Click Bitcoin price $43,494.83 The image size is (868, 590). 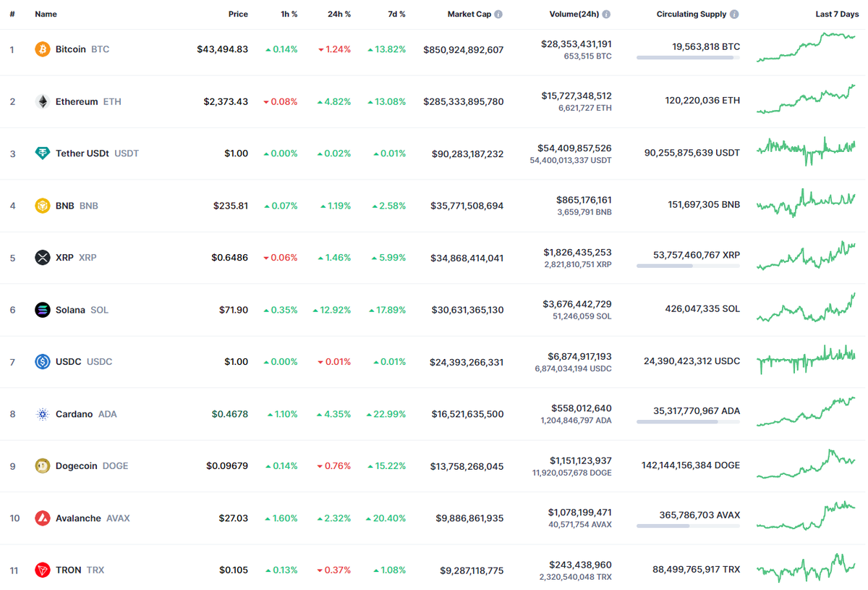pyautogui.click(x=222, y=49)
